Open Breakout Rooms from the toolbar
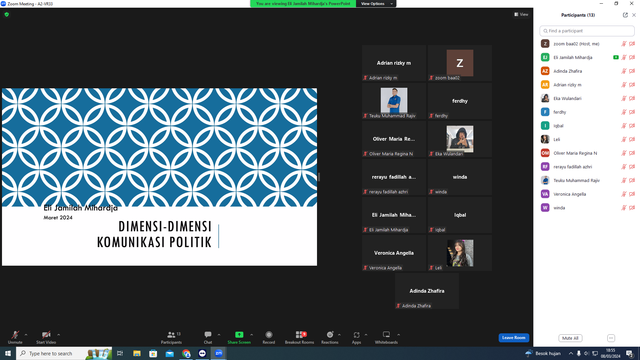 coord(300,335)
